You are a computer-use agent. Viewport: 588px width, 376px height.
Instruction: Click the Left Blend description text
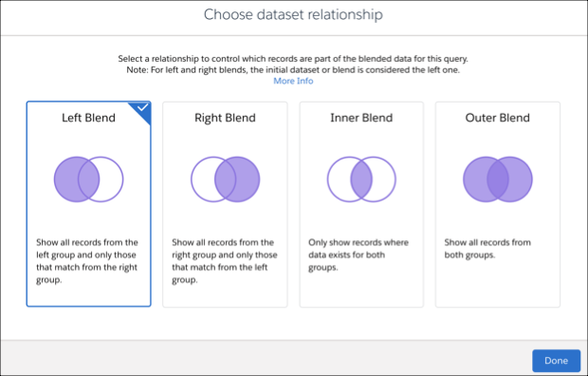[x=87, y=261]
